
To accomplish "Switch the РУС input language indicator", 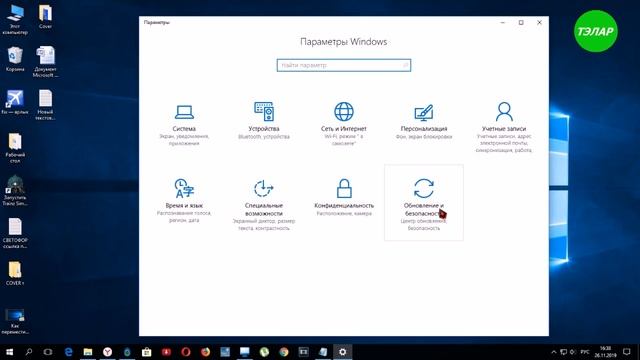I will (x=585, y=352).
